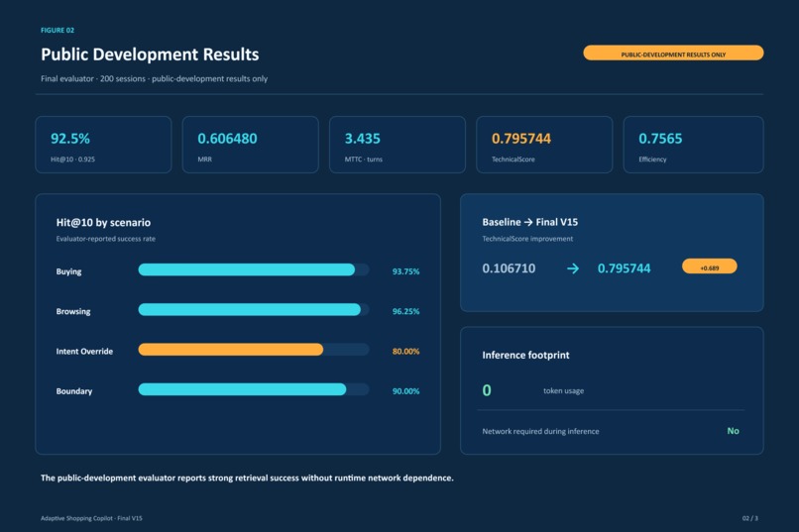
Task: Click the MRR caption
Action: click(x=205, y=160)
